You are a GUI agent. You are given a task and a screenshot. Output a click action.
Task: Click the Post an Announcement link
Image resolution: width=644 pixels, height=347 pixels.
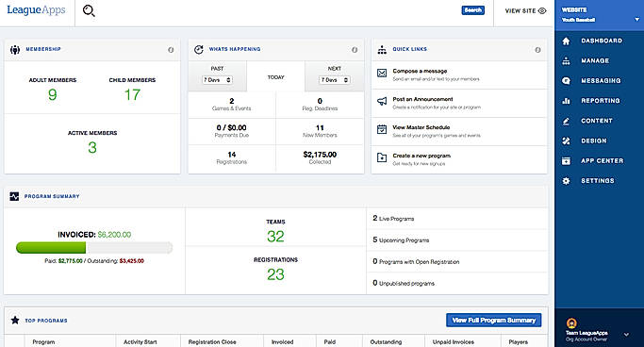(x=422, y=99)
